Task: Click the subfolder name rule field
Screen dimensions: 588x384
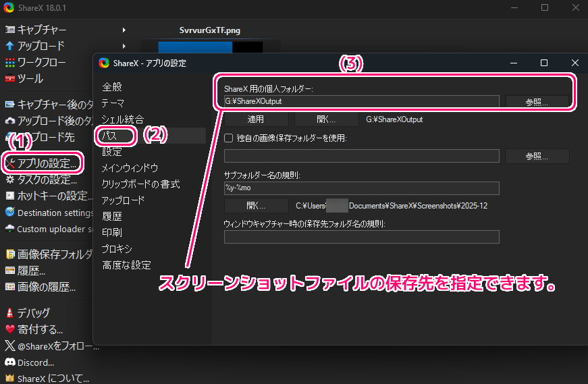Action: (361, 188)
